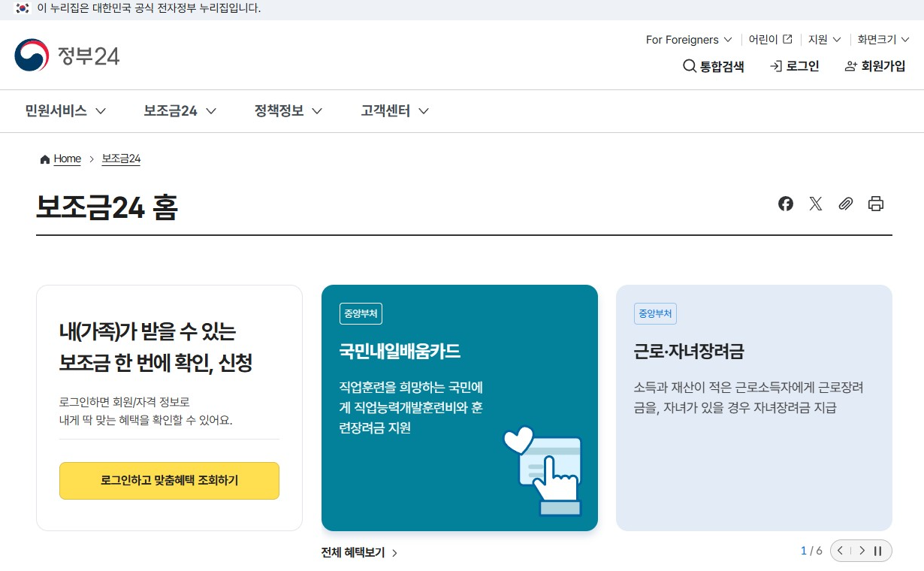This screenshot has height=571, width=924.
Task: Click the hand-pointer card illustration
Action: point(543,470)
